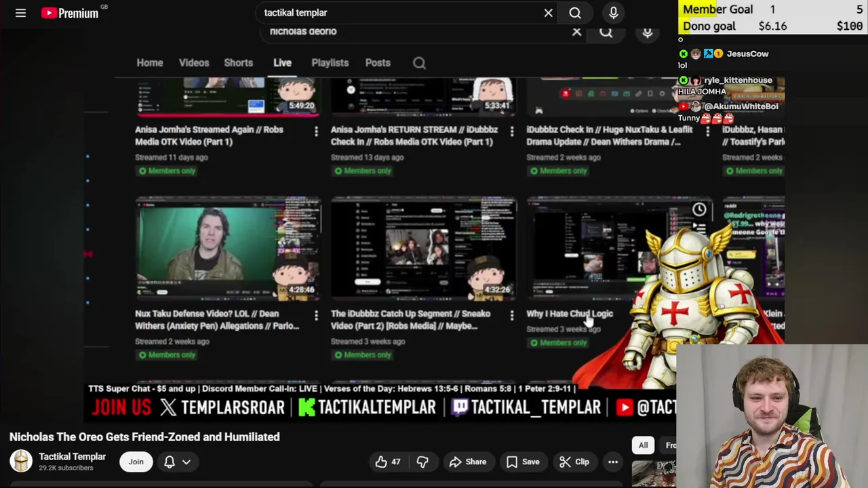This screenshot has width=868, height=488.
Task: Click chat username ryle_kittenhouse
Action: pos(738,80)
